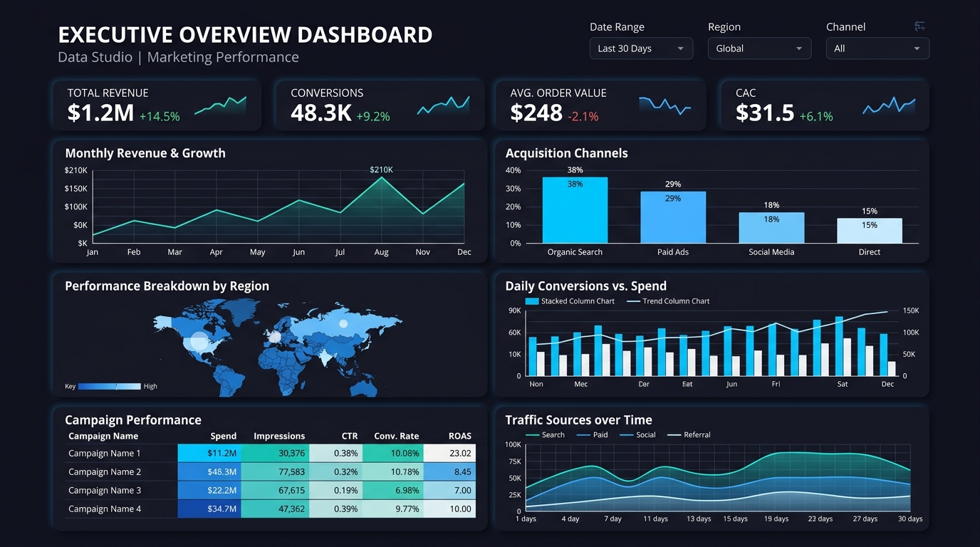
Task: Select the Campaign Name 2 row
Action: click(270, 472)
